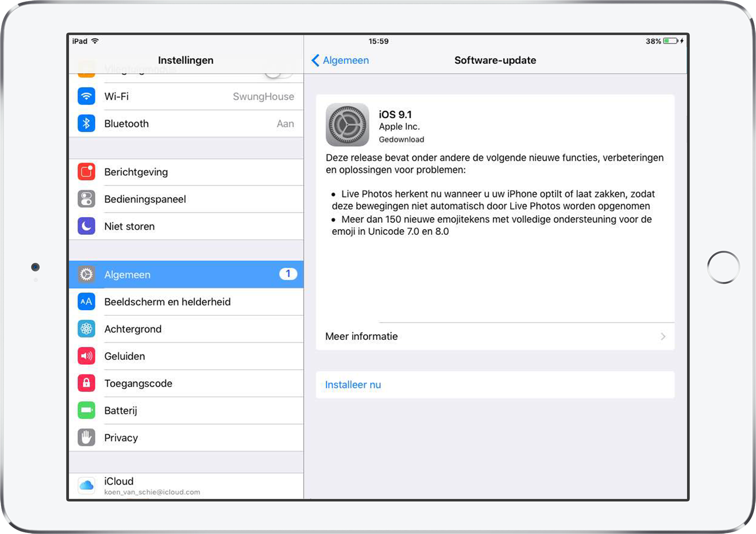This screenshot has width=756, height=534.
Task: Tap the iOS 9.1 title text
Action: tap(395, 114)
